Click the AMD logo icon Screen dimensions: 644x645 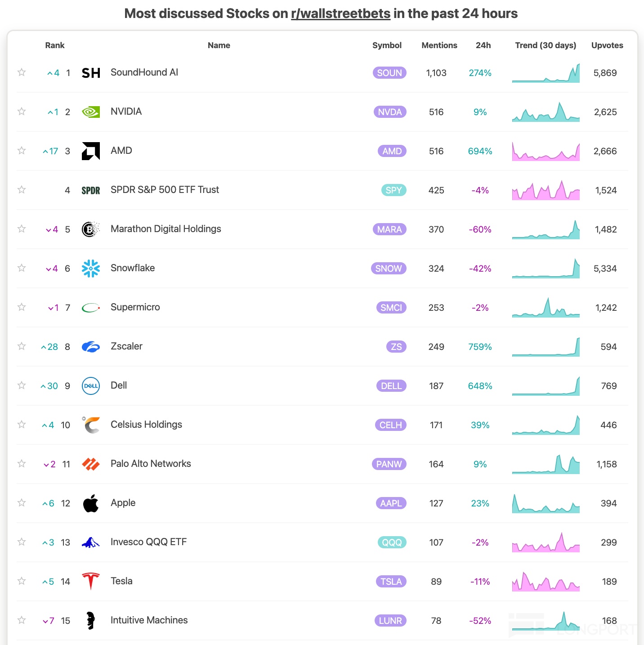pyautogui.click(x=91, y=151)
